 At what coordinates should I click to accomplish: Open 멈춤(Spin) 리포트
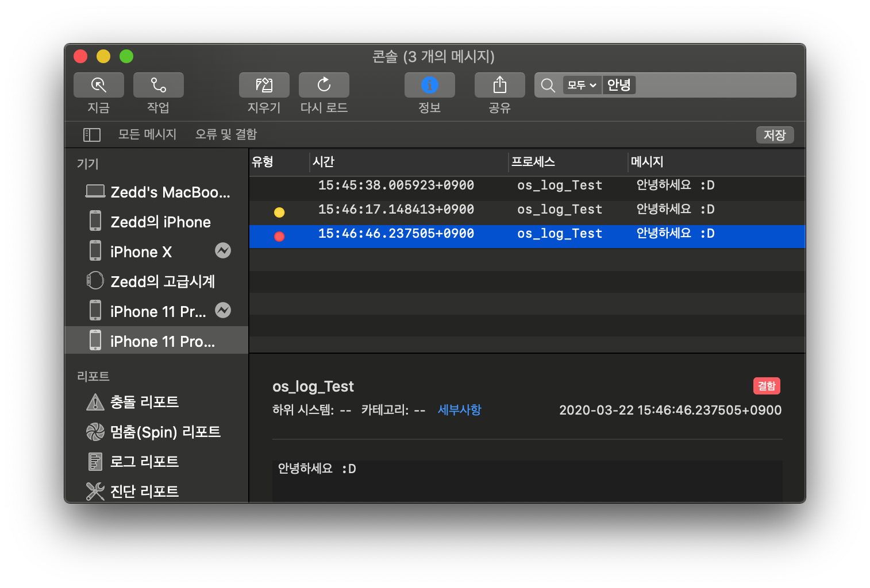tap(157, 432)
